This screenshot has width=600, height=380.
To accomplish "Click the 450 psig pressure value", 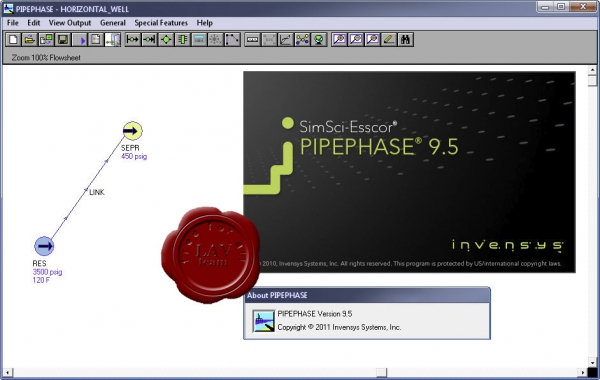I will click(x=134, y=156).
